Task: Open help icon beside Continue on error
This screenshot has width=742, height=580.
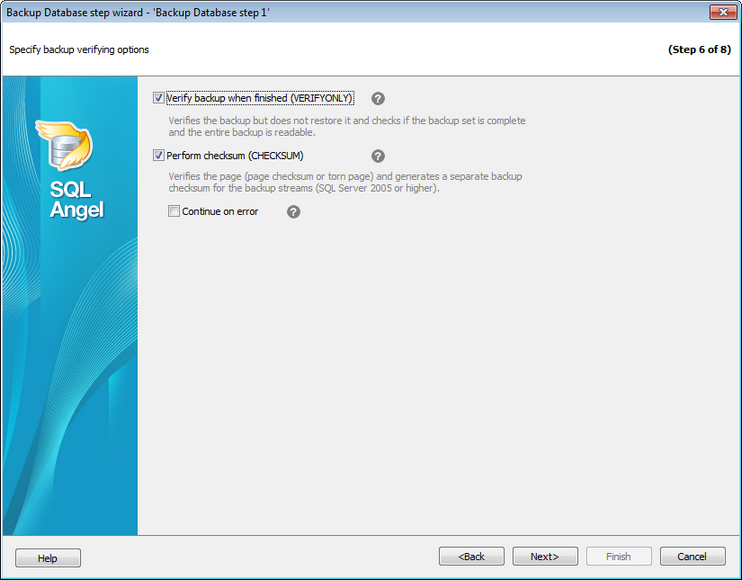Action: (x=293, y=212)
